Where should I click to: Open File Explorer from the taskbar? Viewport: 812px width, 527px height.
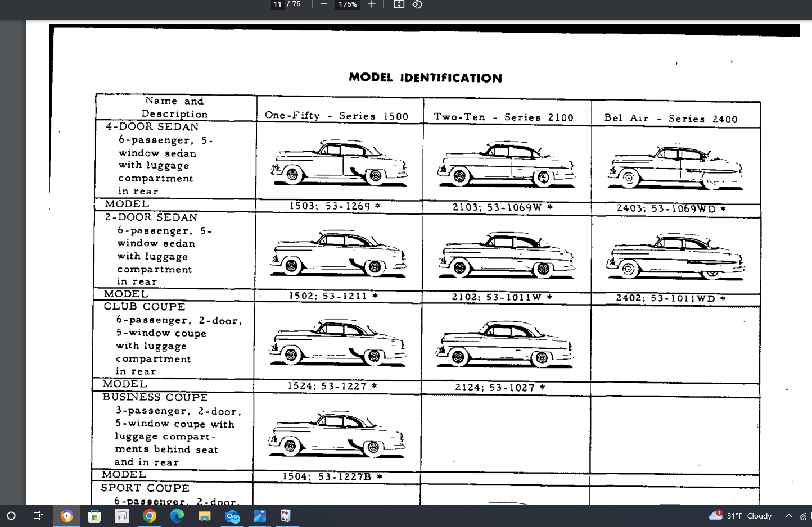click(x=205, y=516)
